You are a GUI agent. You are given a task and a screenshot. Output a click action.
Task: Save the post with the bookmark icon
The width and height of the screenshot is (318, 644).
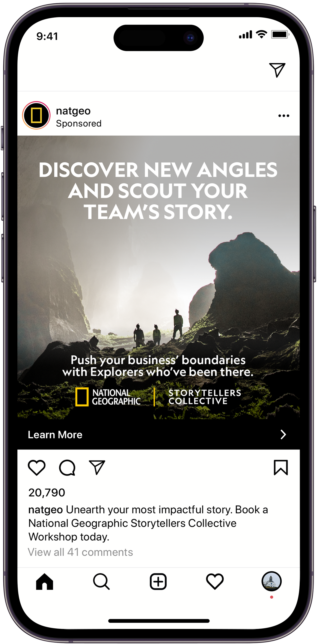(281, 467)
